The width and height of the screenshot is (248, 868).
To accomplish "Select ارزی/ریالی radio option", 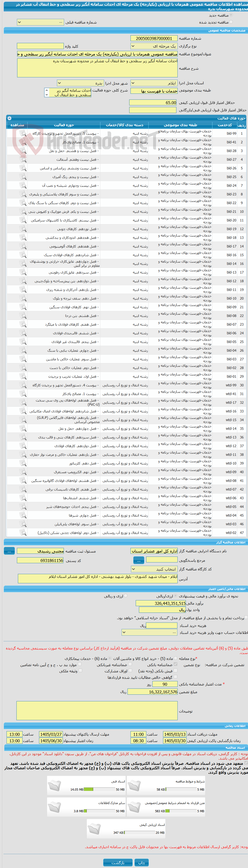I will (175, 596).
